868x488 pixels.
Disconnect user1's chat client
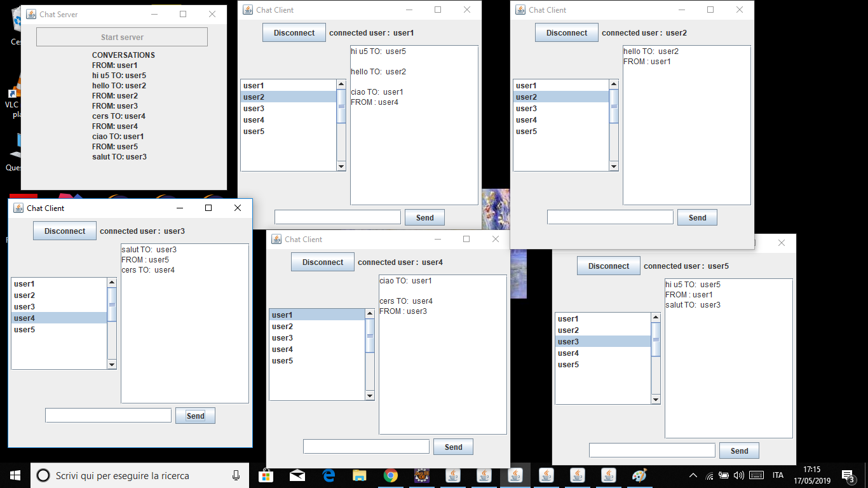click(294, 32)
